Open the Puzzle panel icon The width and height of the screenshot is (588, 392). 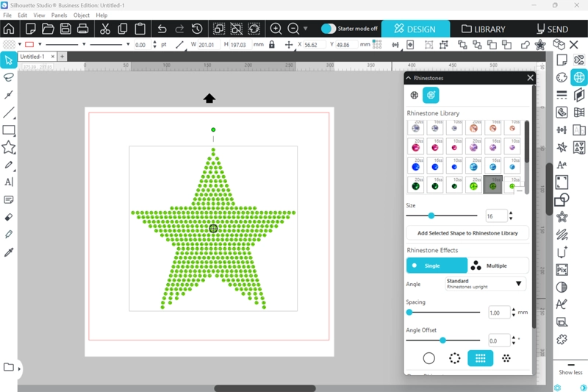point(562,339)
